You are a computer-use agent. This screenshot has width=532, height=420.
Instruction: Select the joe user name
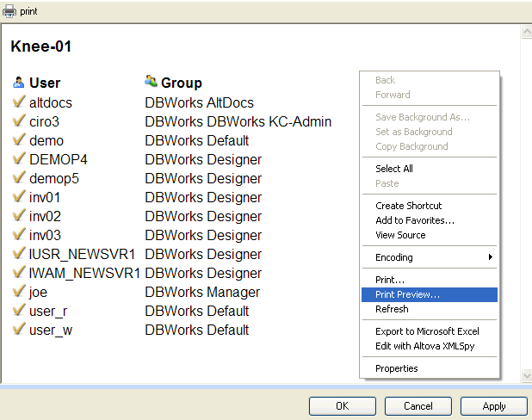coord(38,292)
